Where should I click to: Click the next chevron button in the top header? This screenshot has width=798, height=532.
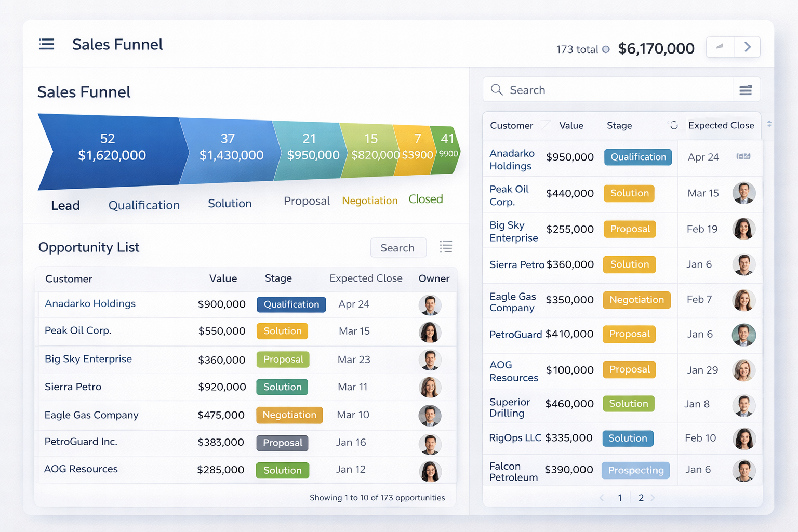tap(748, 47)
